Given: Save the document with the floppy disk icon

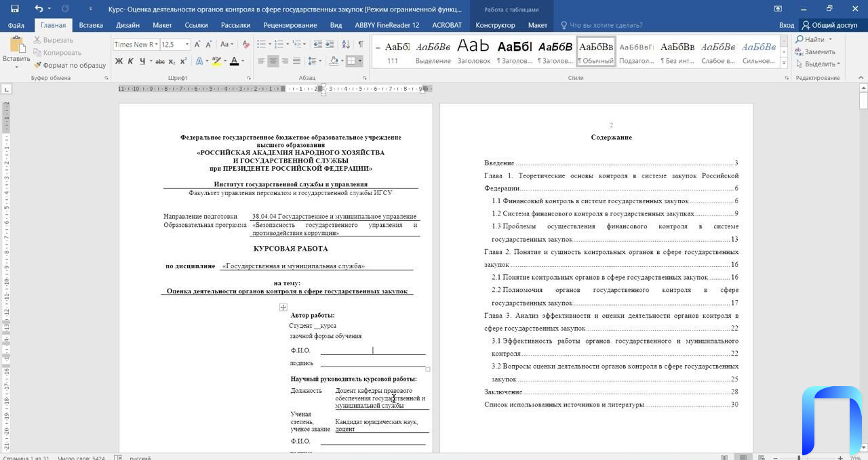Looking at the screenshot, I should 14,9.
